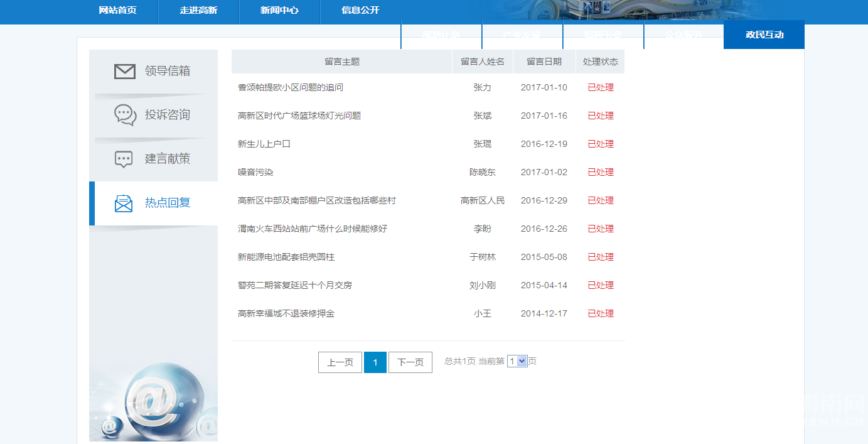Go to 网站首页 in the top navigation
The height and width of the screenshot is (444, 868).
point(117,11)
